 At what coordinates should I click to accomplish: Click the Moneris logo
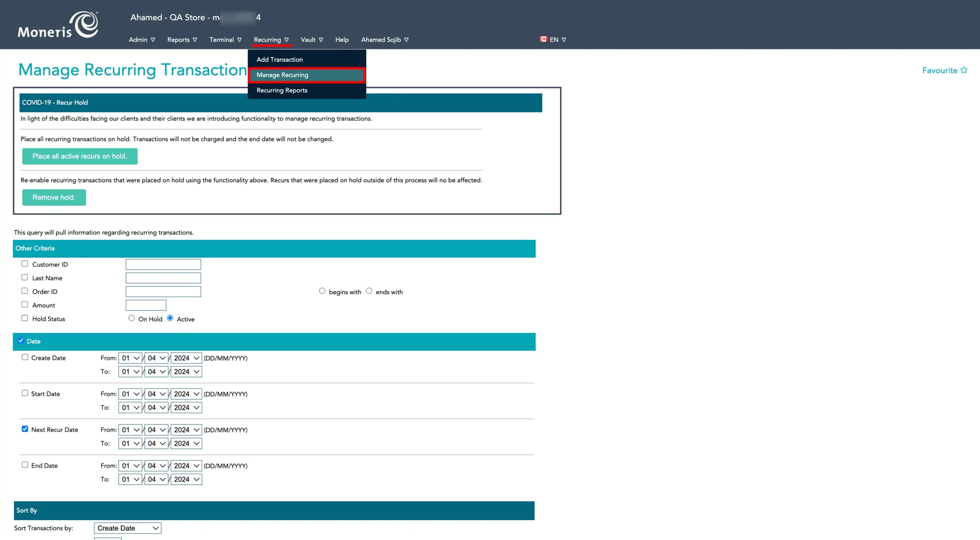pos(57,24)
